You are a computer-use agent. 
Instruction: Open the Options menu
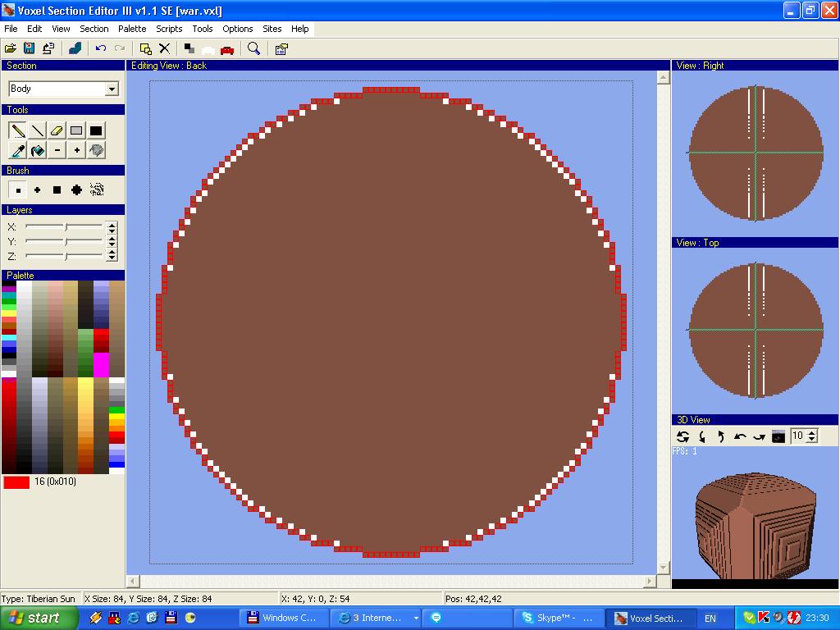tap(237, 29)
